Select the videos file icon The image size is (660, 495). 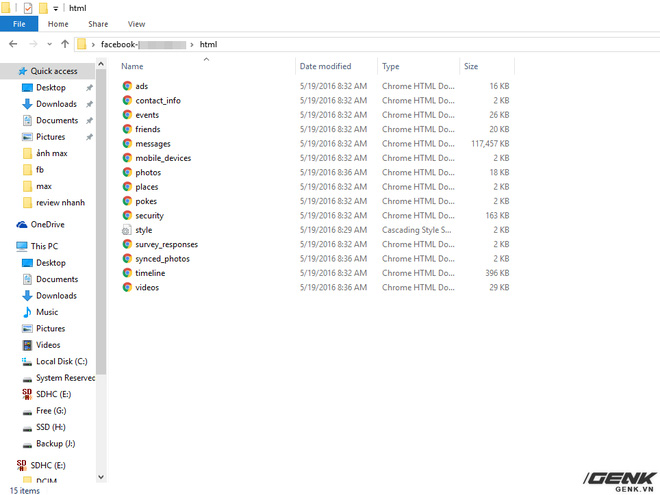point(127,287)
